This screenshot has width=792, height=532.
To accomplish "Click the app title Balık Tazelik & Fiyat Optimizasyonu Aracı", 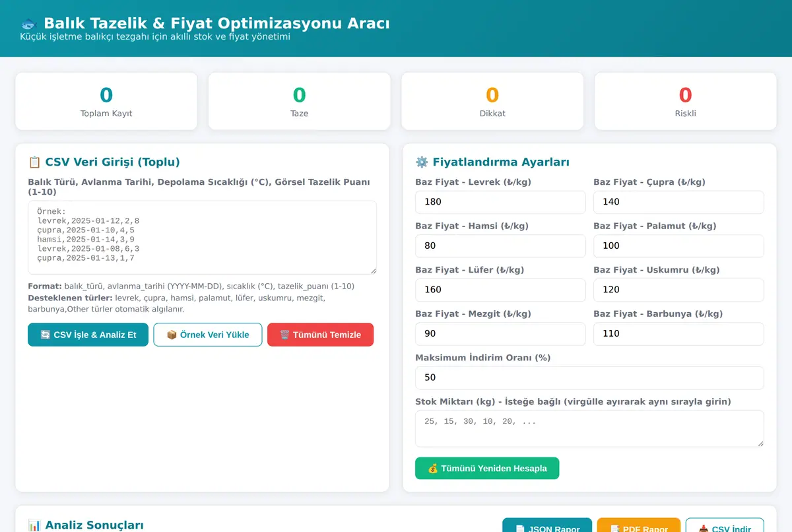I will pos(216,24).
